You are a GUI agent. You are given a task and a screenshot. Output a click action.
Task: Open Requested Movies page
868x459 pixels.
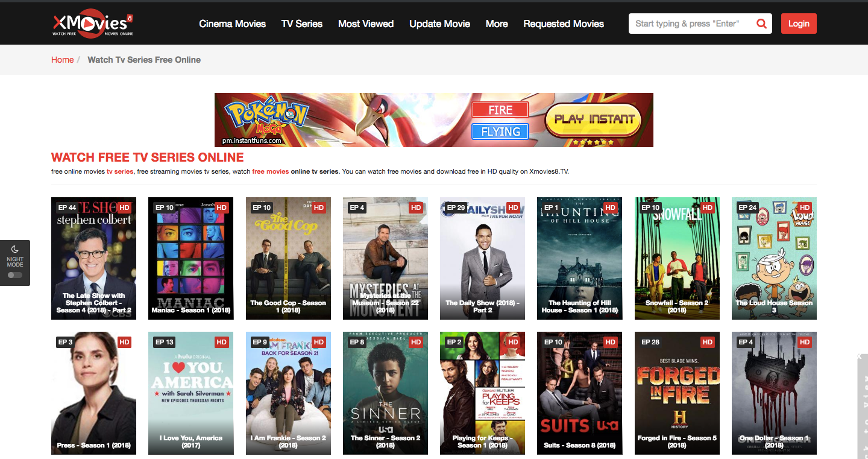pyautogui.click(x=563, y=24)
